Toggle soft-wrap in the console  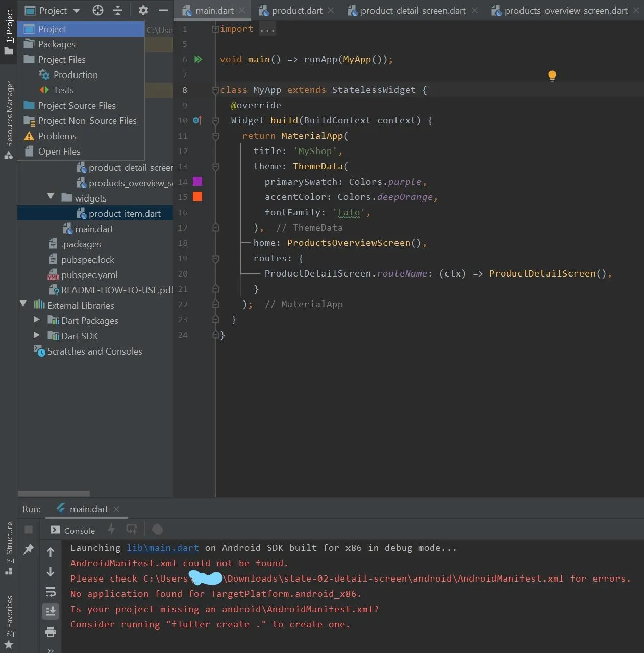click(x=51, y=592)
